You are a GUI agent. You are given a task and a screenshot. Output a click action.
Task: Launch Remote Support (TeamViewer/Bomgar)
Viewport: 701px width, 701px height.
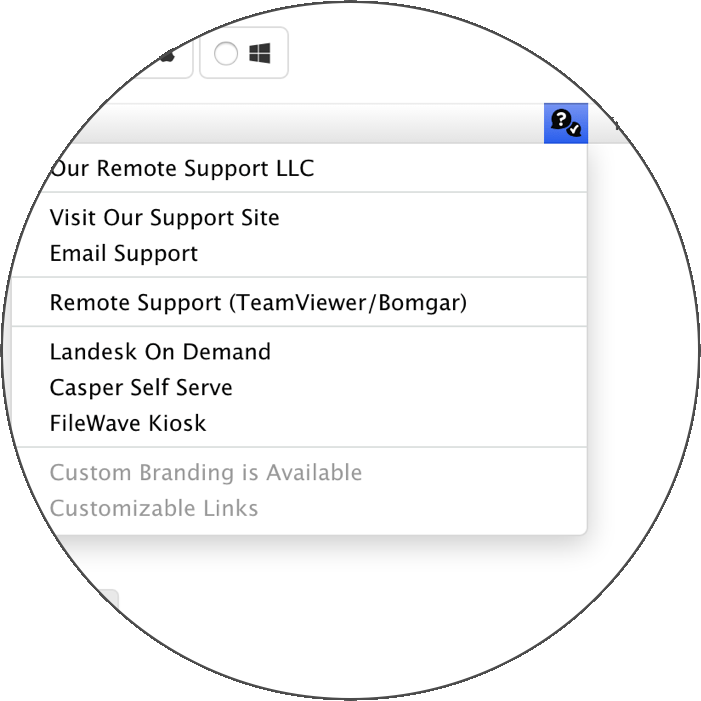(258, 303)
